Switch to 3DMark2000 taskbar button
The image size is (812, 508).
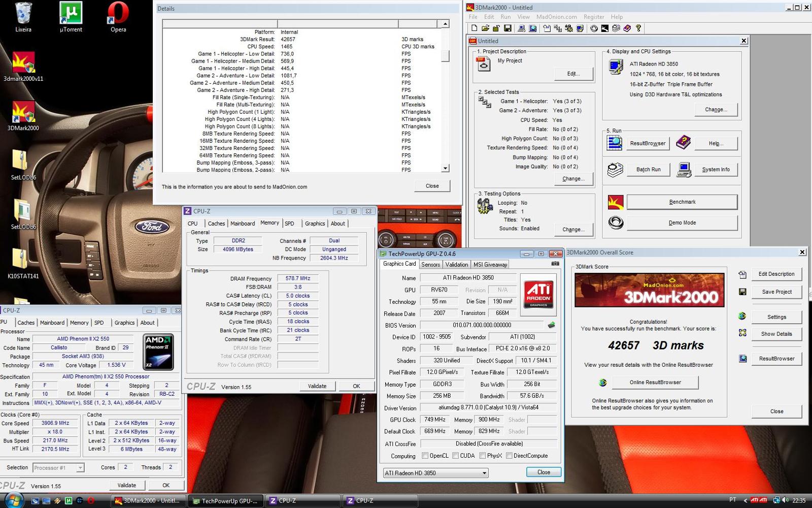[x=149, y=501]
